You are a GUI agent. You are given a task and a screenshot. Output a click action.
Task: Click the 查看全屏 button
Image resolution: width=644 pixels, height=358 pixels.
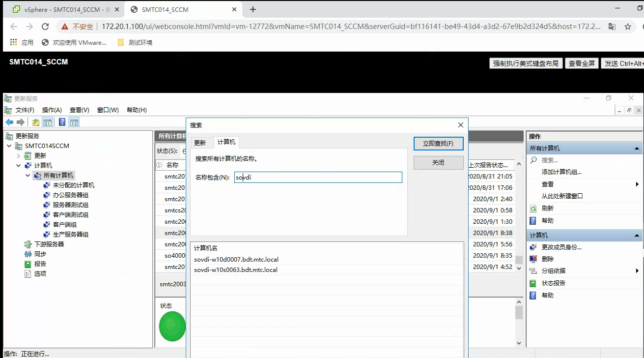click(582, 63)
